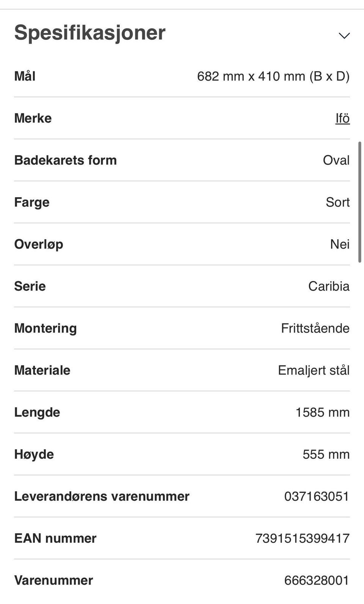This screenshot has width=364, height=604.
Task: Click the Frittstående mounting value
Action: coord(315,328)
